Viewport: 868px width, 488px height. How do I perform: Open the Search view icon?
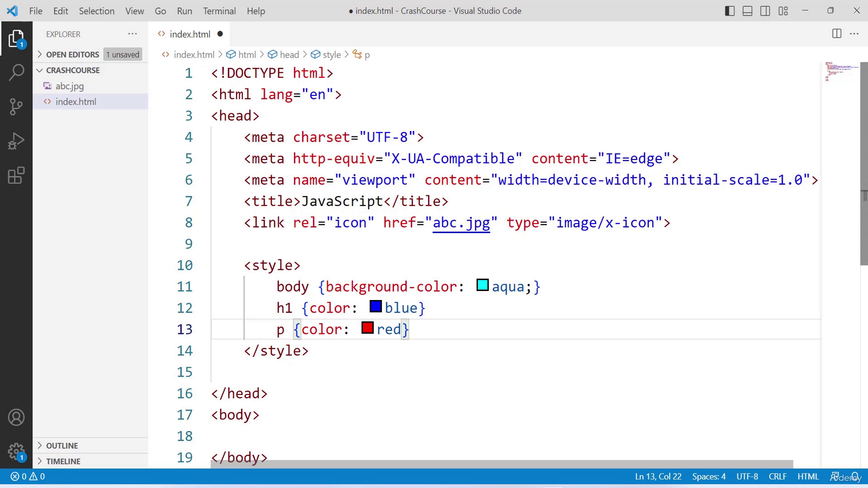click(x=16, y=72)
